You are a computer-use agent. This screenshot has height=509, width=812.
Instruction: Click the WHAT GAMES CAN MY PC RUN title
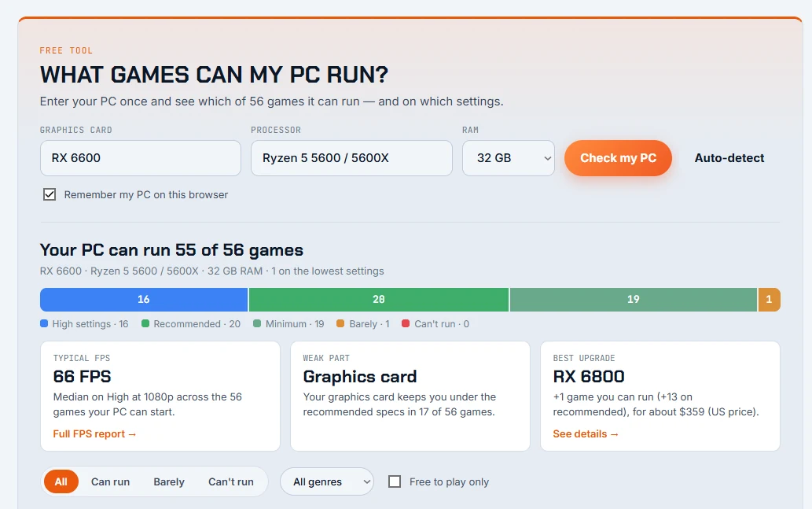point(214,75)
